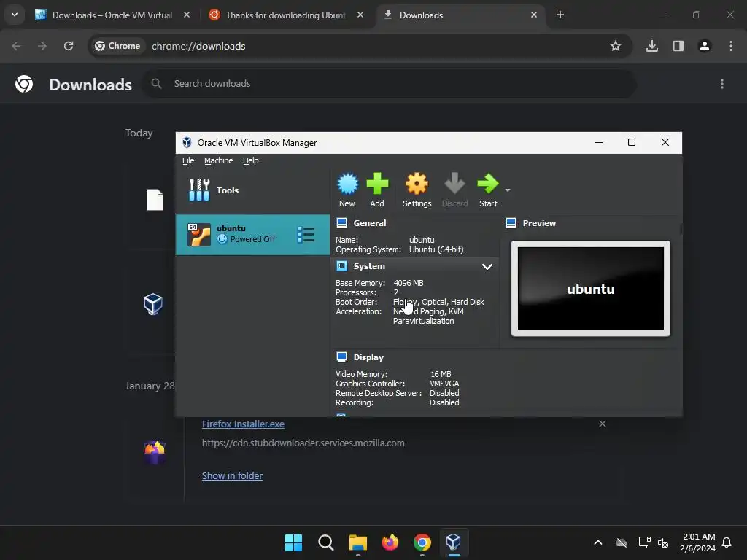Click the VirtualBox taskbar icon
This screenshot has height=560, width=747.
pos(454,542)
